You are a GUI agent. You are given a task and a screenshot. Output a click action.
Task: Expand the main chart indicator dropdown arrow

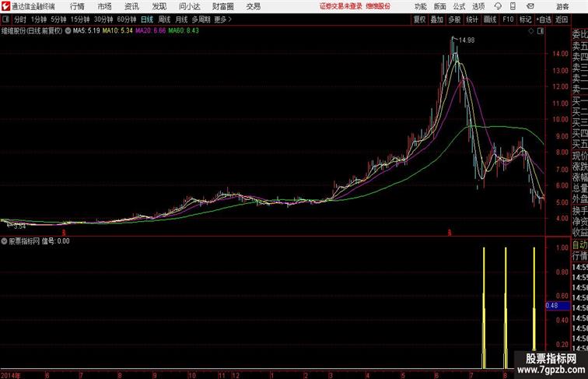[68, 31]
